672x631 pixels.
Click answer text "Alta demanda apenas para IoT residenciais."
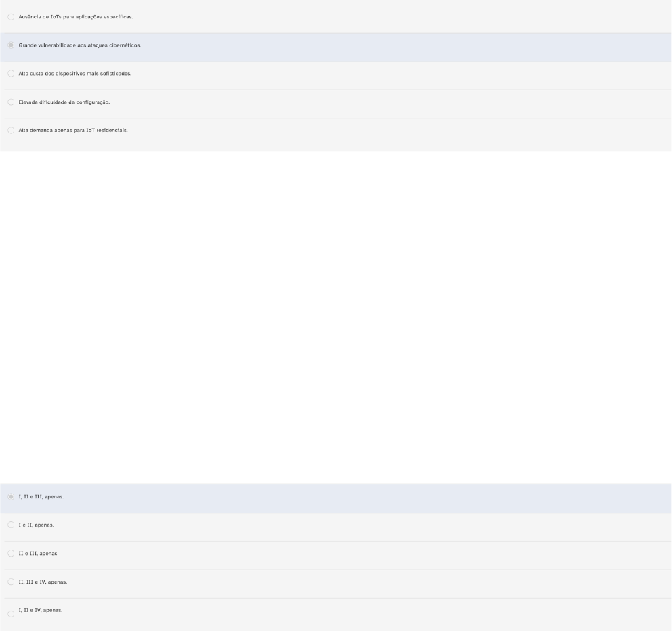tap(72, 131)
